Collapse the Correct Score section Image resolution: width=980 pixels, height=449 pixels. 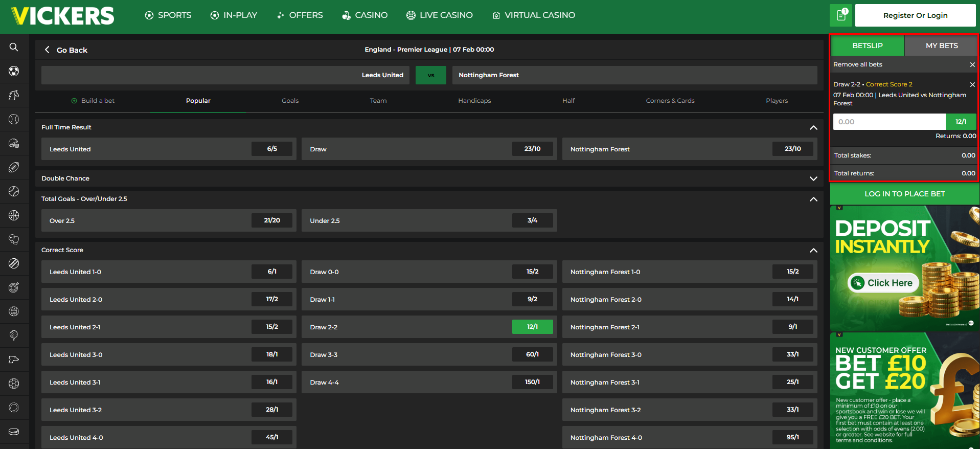[813, 250]
